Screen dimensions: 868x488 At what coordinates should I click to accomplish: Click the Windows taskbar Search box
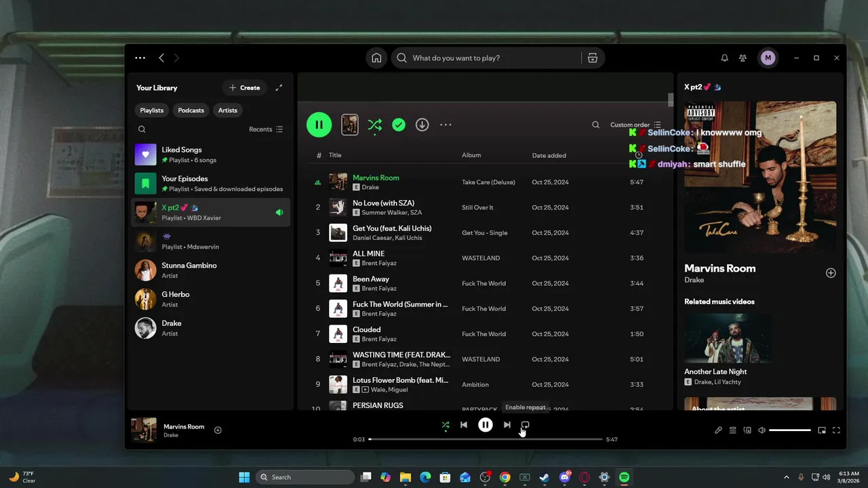pyautogui.click(x=305, y=477)
